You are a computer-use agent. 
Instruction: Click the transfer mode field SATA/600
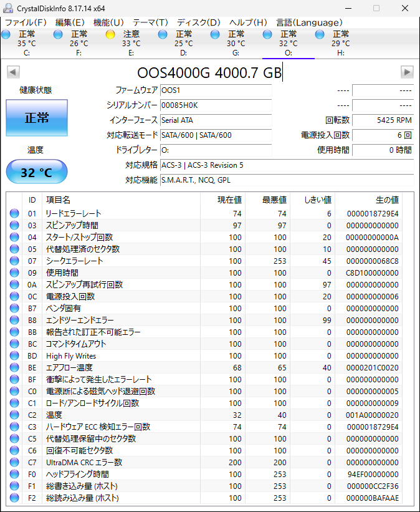coord(216,135)
